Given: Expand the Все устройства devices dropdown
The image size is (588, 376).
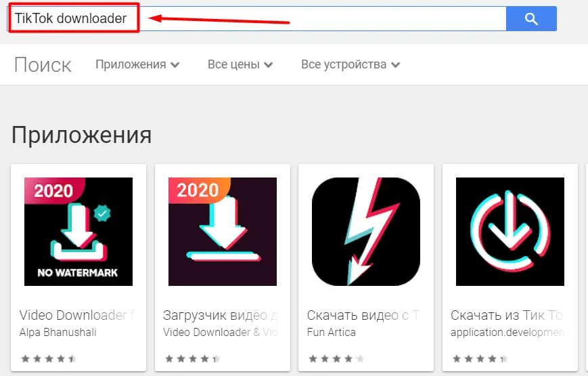Looking at the screenshot, I should click(x=350, y=64).
